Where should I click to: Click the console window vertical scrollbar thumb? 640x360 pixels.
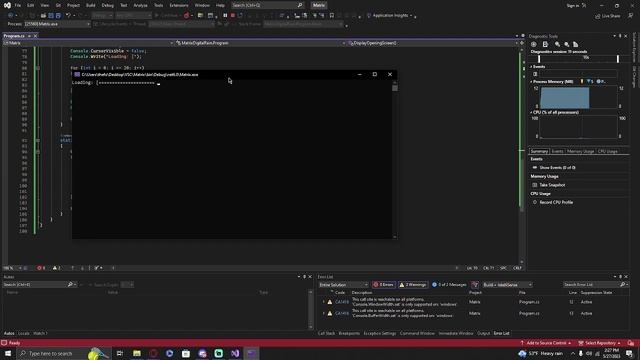[x=395, y=88]
